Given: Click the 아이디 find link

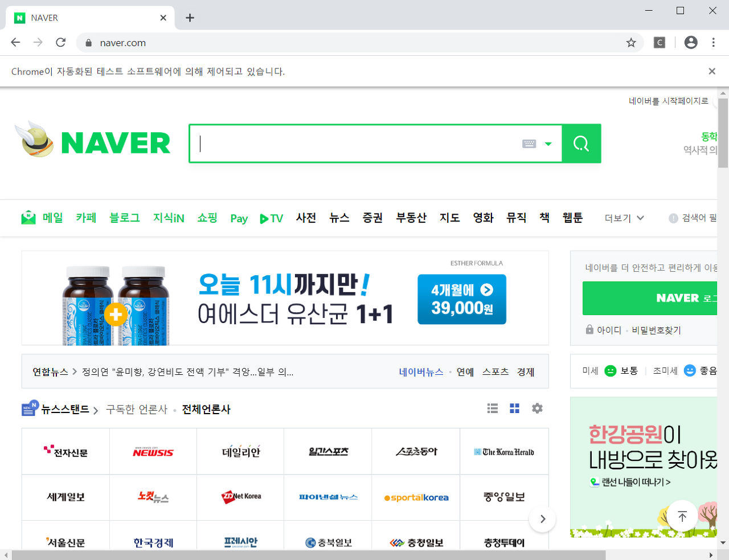Looking at the screenshot, I should point(609,330).
